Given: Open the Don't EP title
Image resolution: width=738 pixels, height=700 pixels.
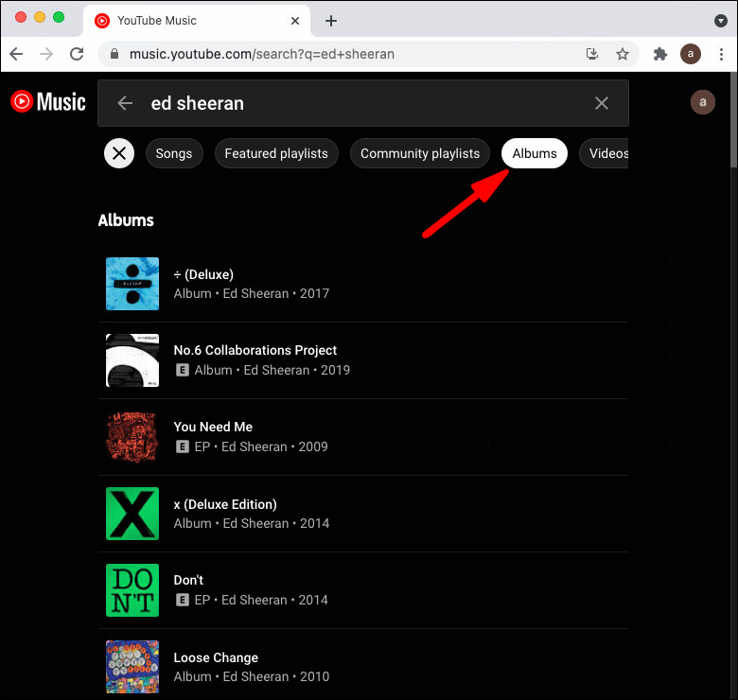Looking at the screenshot, I should click(188, 580).
